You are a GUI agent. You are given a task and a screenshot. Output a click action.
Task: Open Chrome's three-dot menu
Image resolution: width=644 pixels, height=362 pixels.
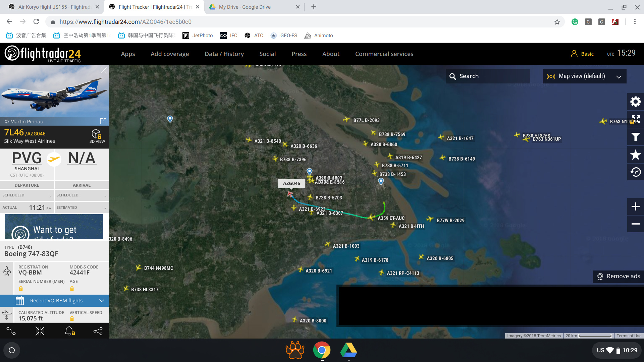635,22
